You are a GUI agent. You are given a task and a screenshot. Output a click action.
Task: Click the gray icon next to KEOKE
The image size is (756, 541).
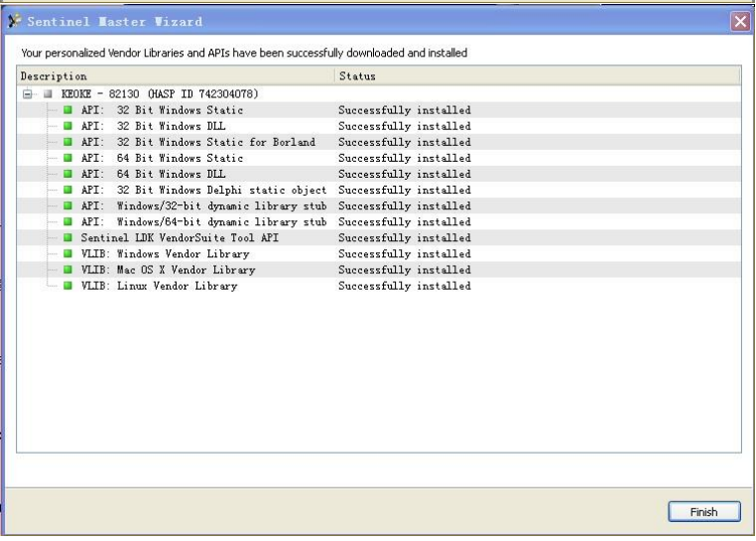point(47,94)
